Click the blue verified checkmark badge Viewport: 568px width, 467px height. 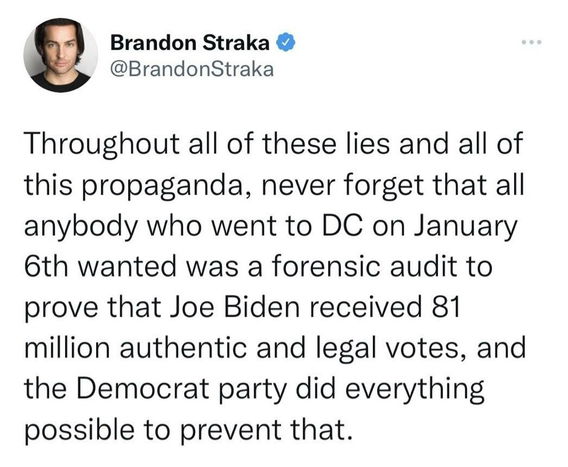tap(286, 43)
